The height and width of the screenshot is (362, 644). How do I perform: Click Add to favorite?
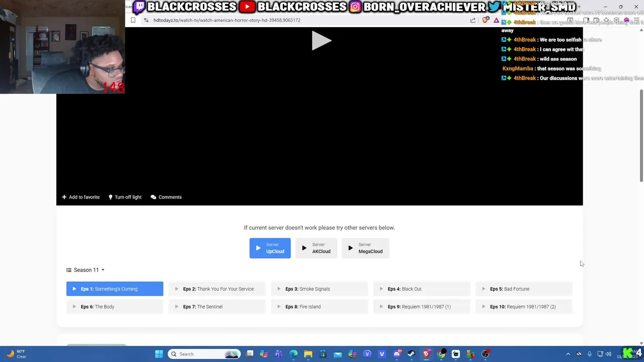click(80, 197)
